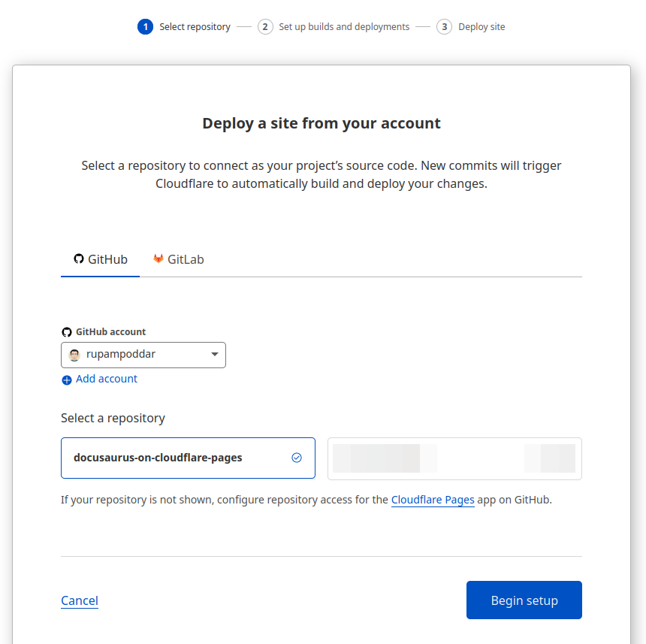Select the blurred second repository card
Image resolution: width=646 pixels, height=644 pixels.
click(454, 458)
